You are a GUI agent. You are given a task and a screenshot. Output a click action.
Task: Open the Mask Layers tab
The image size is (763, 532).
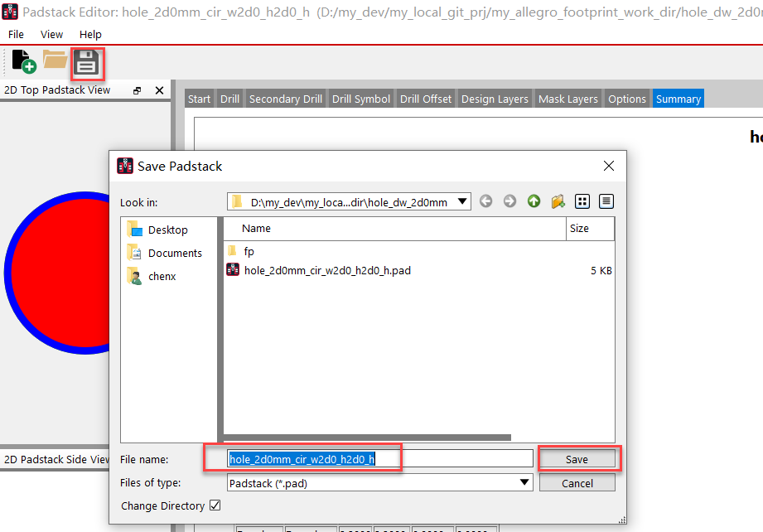pos(567,99)
